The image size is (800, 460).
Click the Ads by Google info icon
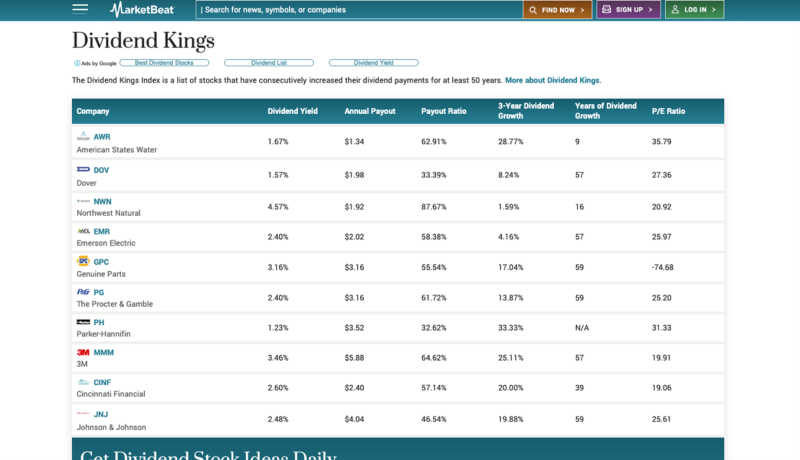tap(77, 63)
